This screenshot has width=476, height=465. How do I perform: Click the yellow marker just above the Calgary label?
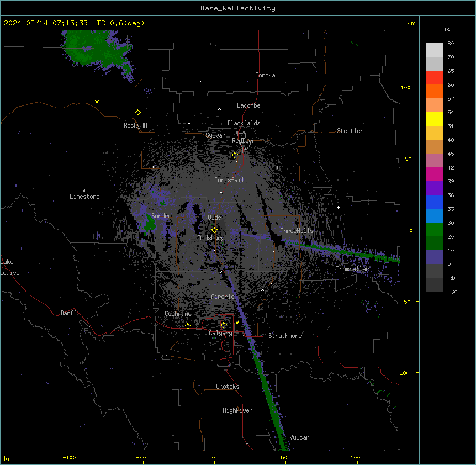tap(224, 325)
